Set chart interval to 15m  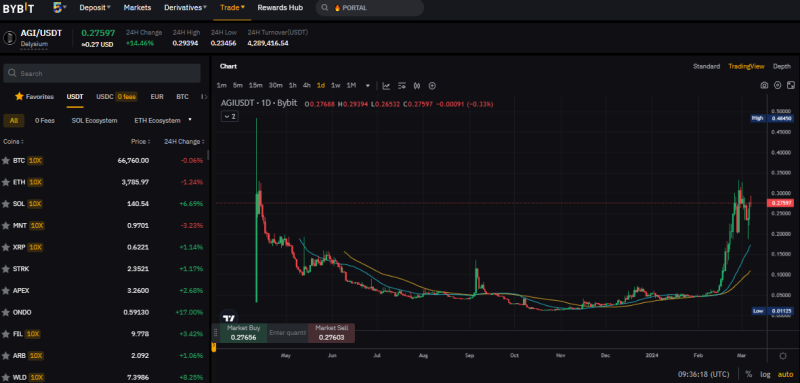(255, 86)
